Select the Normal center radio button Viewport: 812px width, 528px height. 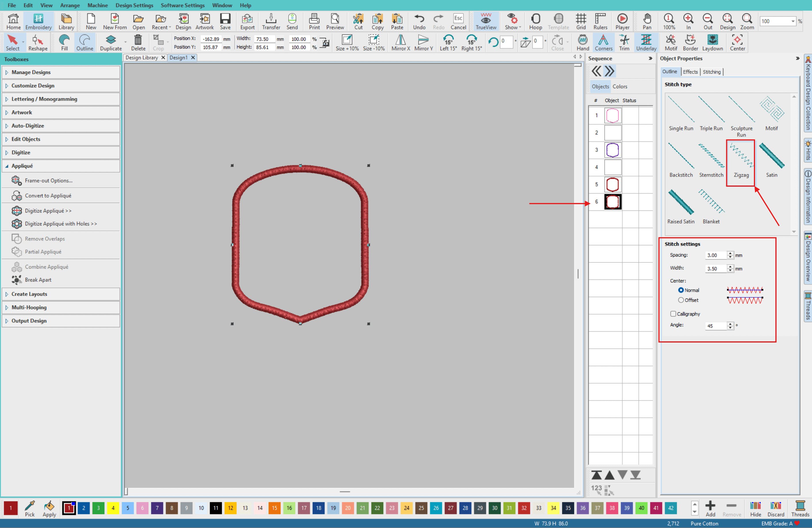681,290
